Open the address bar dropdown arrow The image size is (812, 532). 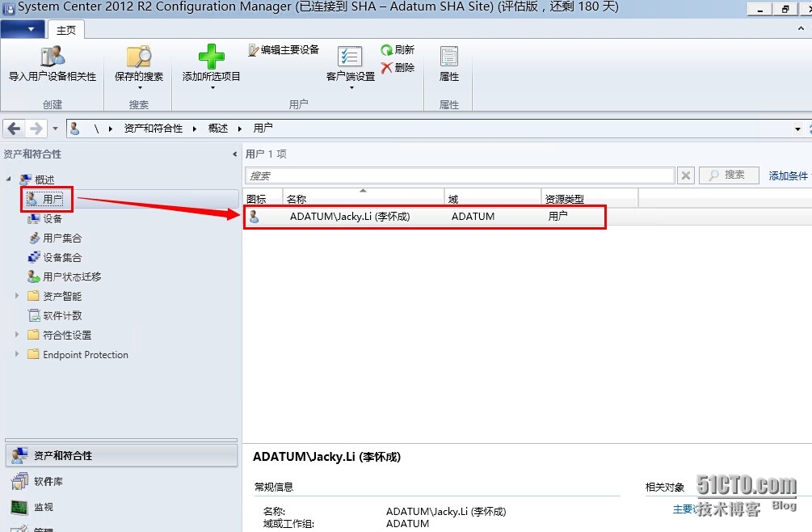pyautogui.click(x=797, y=129)
